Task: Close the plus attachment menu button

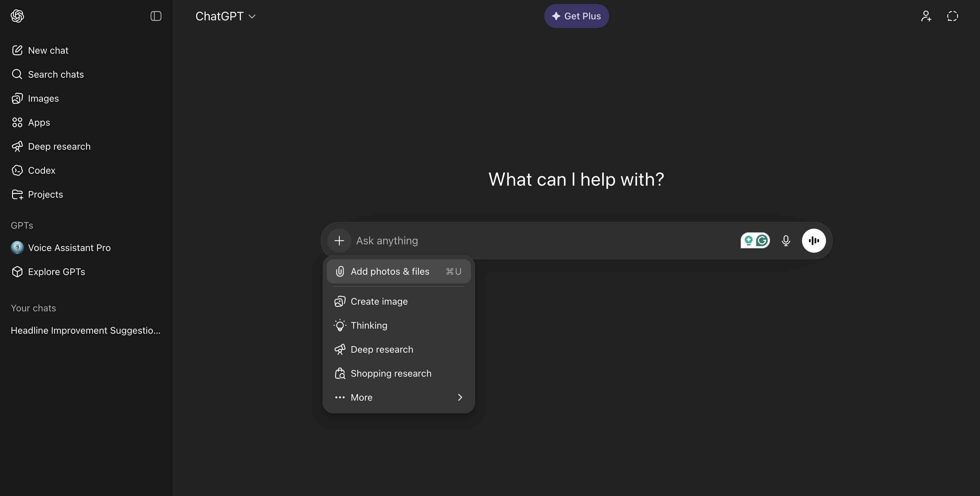Action: pos(339,240)
